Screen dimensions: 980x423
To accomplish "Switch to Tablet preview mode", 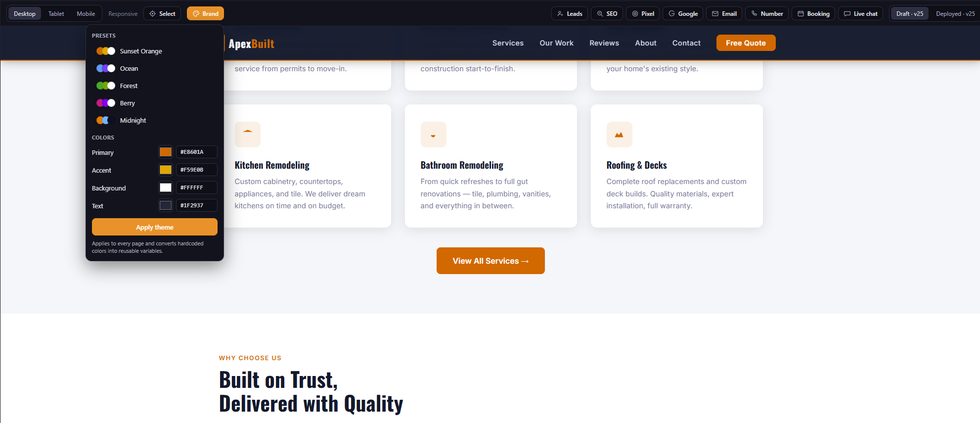I will click(x=56, y=14).
